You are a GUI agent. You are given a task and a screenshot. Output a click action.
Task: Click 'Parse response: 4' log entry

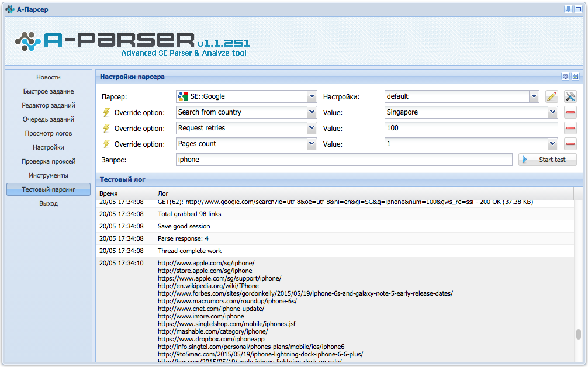click(335, 238)
